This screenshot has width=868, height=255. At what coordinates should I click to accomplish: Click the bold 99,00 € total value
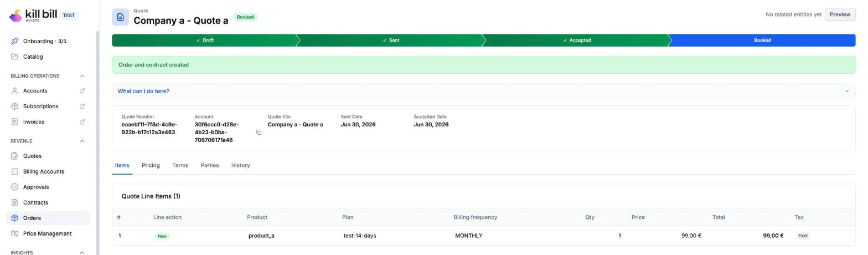[773, 236]
